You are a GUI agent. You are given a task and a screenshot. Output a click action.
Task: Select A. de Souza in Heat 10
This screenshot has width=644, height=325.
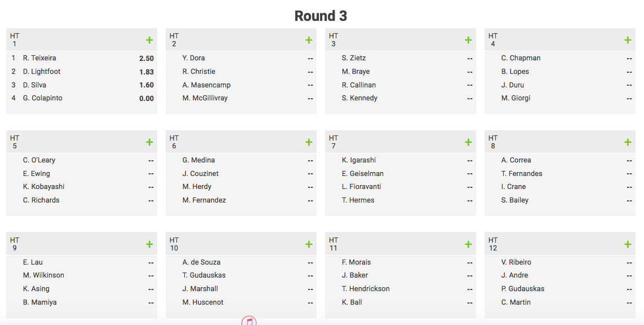[x=201, y=262]
